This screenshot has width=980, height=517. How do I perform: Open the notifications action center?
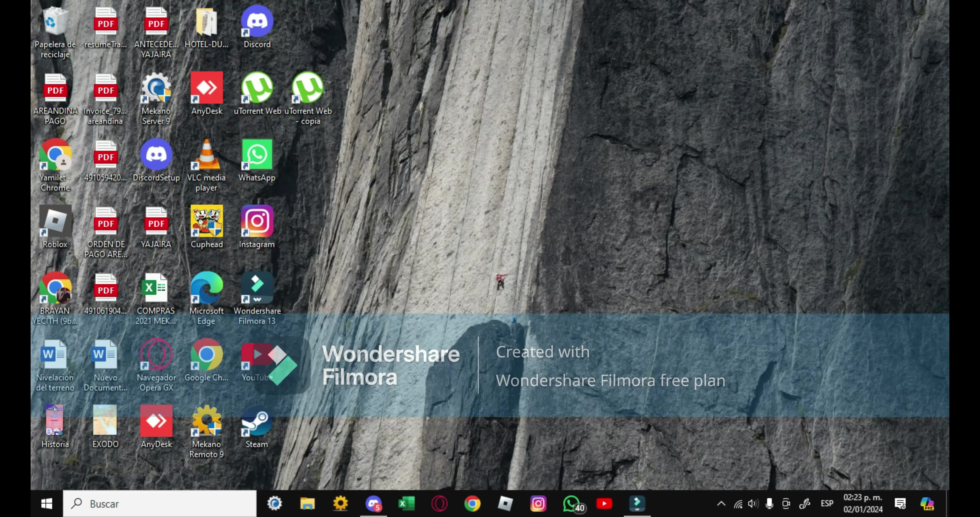tap(900, 504)
